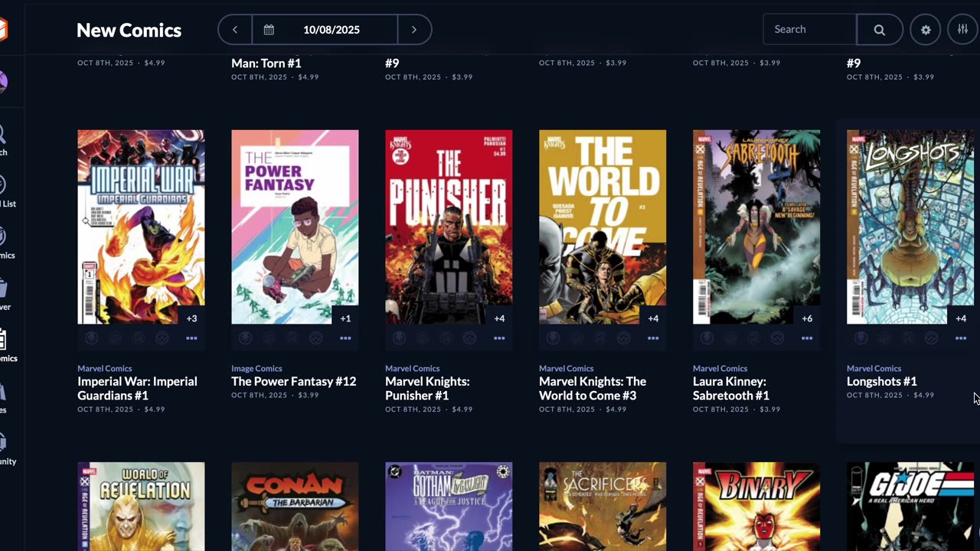Click wish list icon under The World to Come cover
The width and height of the screenshot is (980, 551).
[x=624, y=338]
